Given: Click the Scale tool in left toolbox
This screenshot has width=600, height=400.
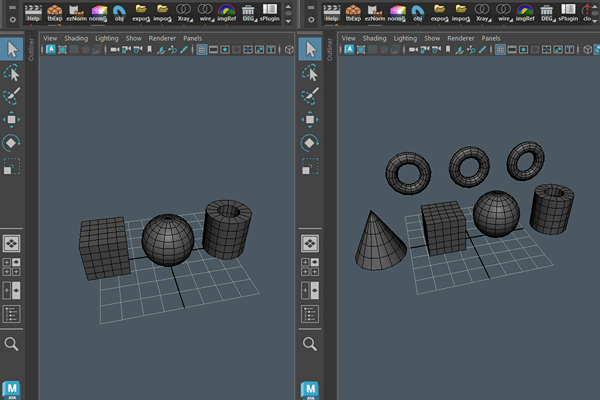Looking at the screenshot, I should tap(11, 165).
